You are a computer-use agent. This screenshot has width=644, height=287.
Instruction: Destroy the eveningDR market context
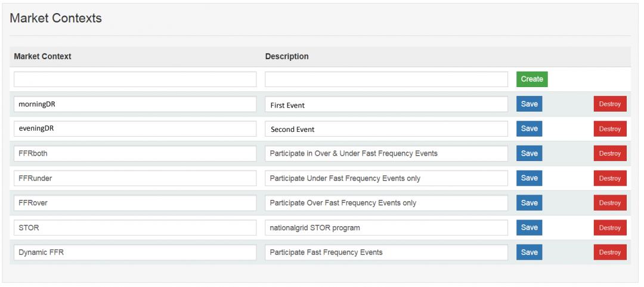[609, 129]
